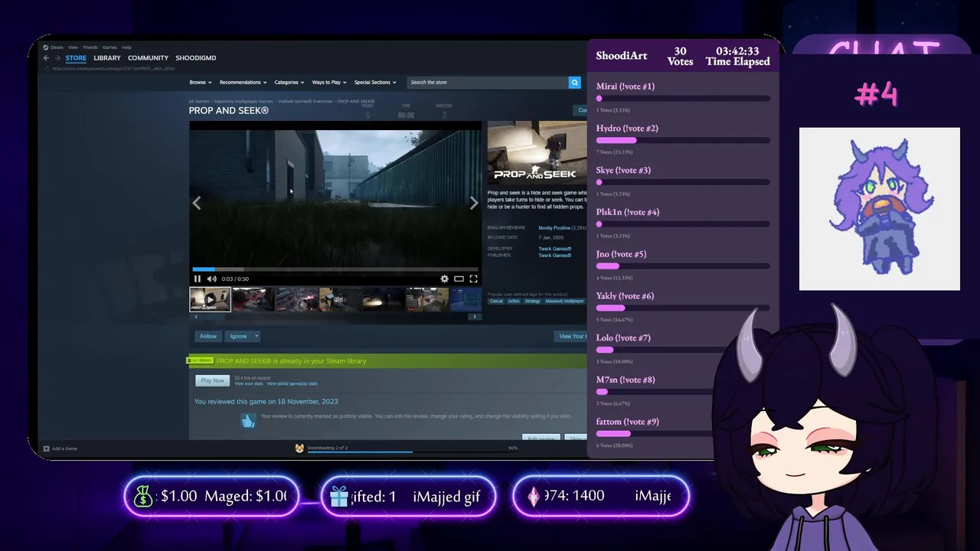Click the Add a Game plus icon
980x551 pixels.
(x=46, y=448)
